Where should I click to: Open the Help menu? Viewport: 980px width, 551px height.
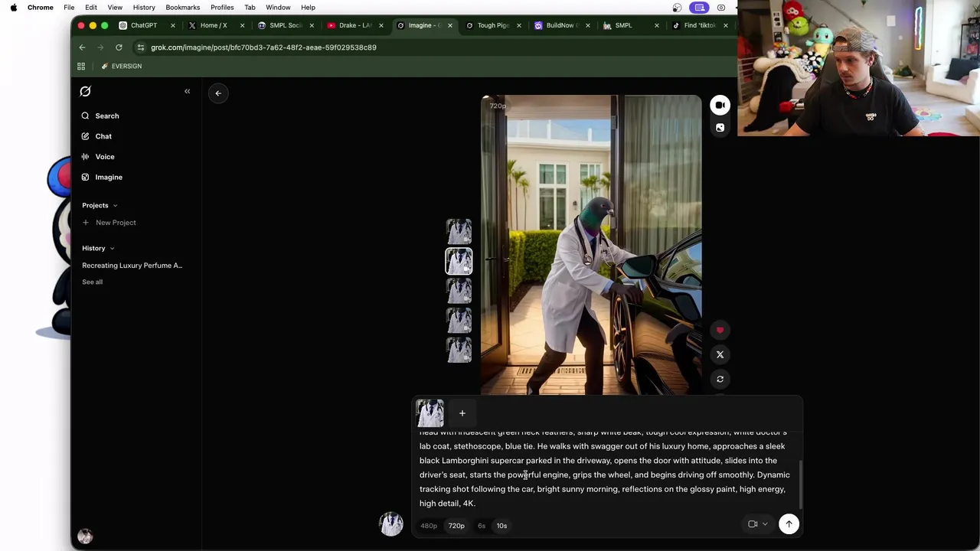(x=308, y=8)
